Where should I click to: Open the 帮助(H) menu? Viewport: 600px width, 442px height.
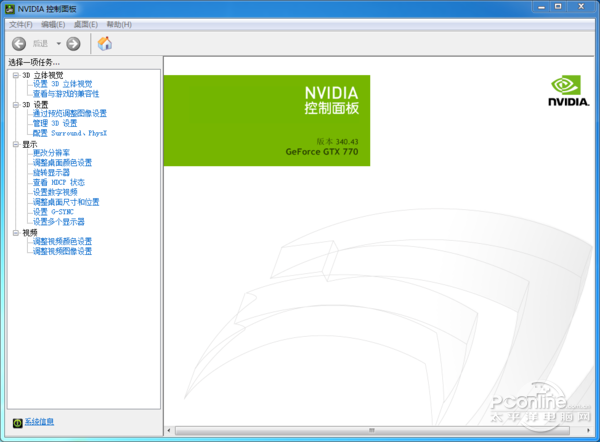(119, 24)
